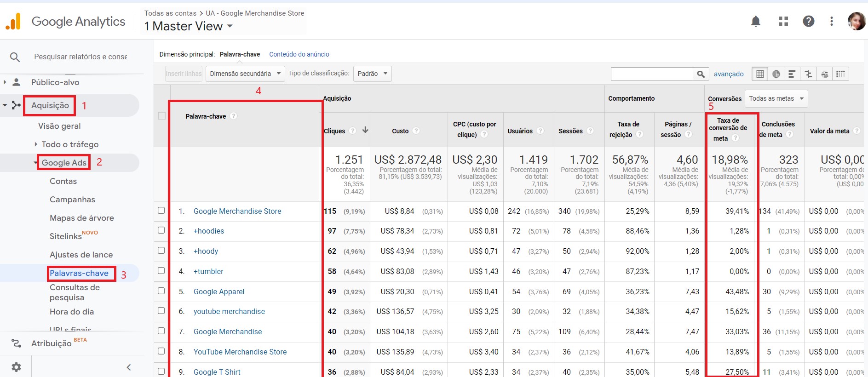Open the admin settings gear
Viewport: 868px width, 377px height.
pyautogui.click(x=16, y=367)
